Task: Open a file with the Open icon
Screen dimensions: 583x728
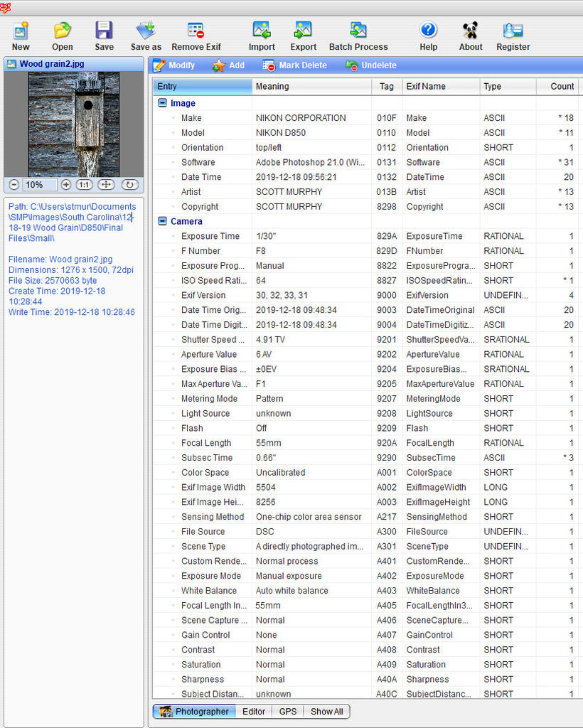Action: [63, 31]
